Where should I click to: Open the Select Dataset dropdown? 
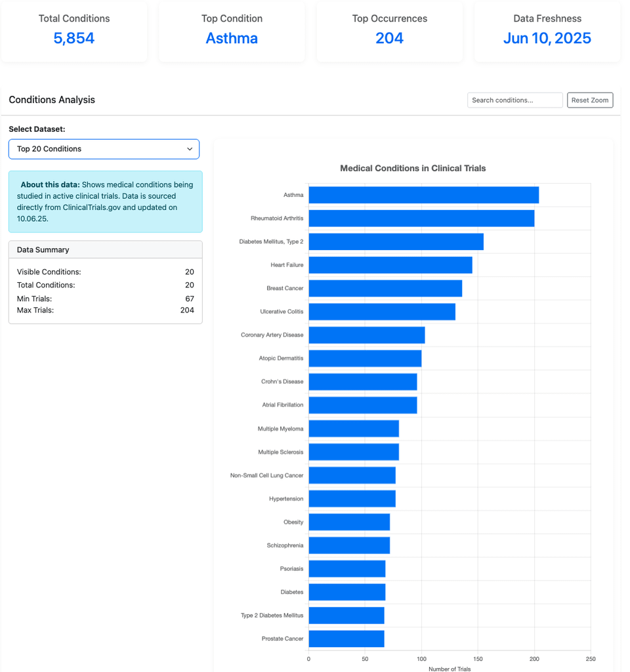pos(104,149)
